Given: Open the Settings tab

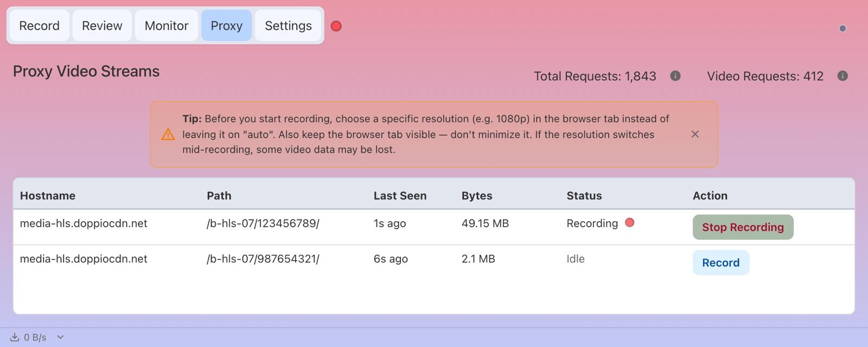Looking at the screenshot, I should point(288,25).
